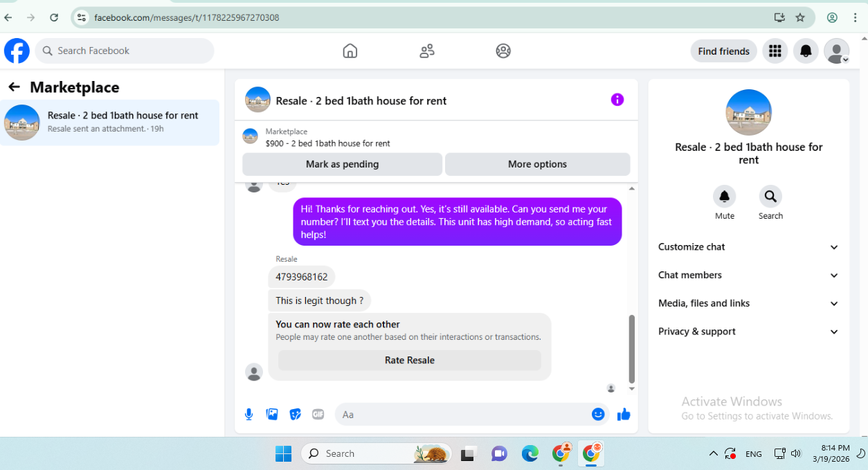
Task: Choose a GIF using the GIF icon
Action: point(318,415)
